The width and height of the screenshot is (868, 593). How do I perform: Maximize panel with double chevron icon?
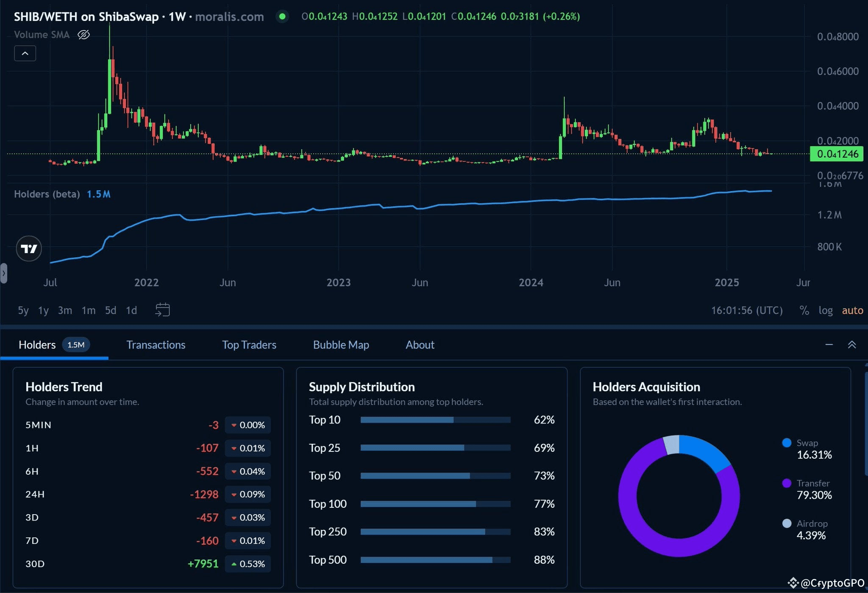(x=852, y=345)
